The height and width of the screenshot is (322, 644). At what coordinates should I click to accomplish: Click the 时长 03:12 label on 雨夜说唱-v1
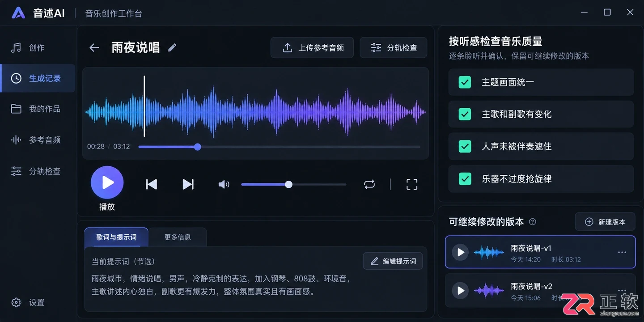coord(566,259)
